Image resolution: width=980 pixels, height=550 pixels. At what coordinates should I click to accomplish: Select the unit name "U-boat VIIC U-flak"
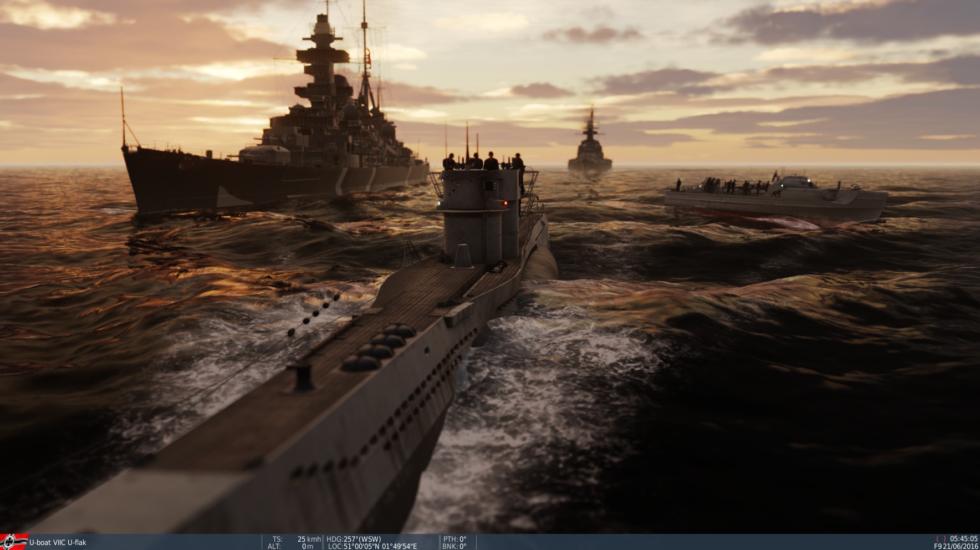tap(58, 543)
